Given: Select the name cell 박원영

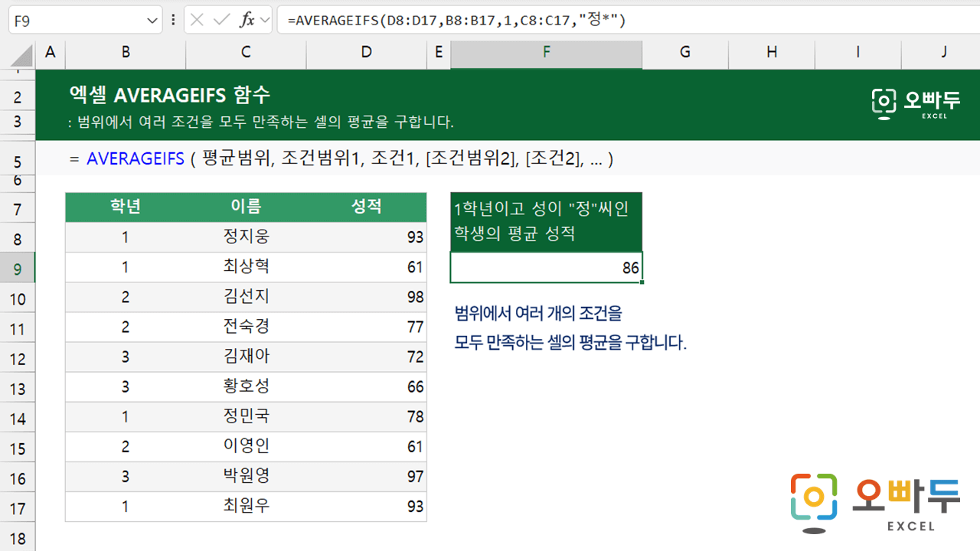Looking at the screenshot, I should [246, 475].
